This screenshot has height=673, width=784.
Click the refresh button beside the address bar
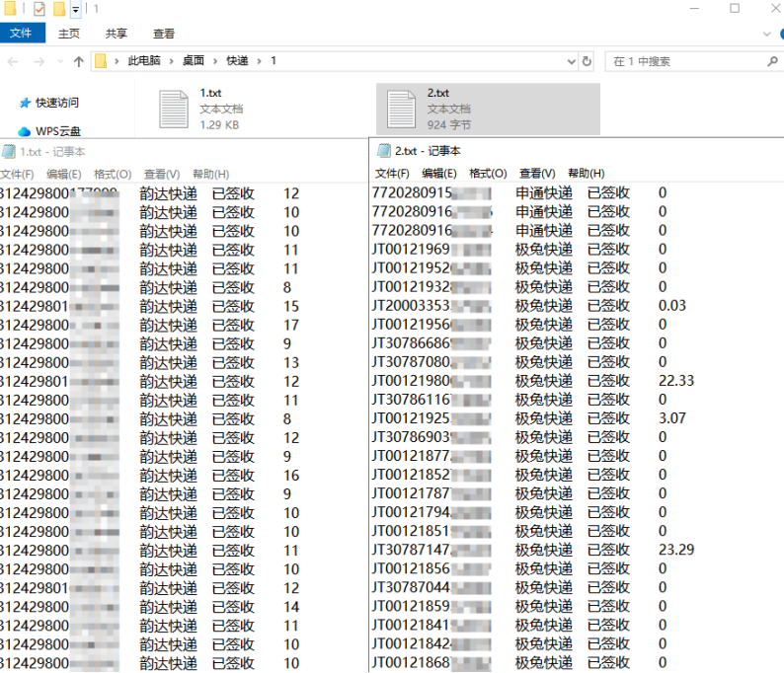[587, 61]
